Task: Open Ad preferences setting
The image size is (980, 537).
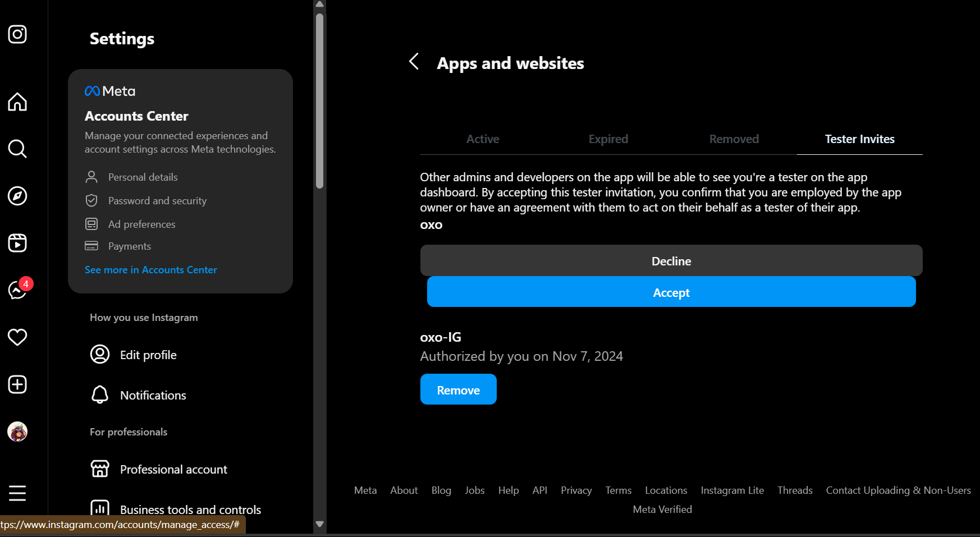Action: point(142,224)
